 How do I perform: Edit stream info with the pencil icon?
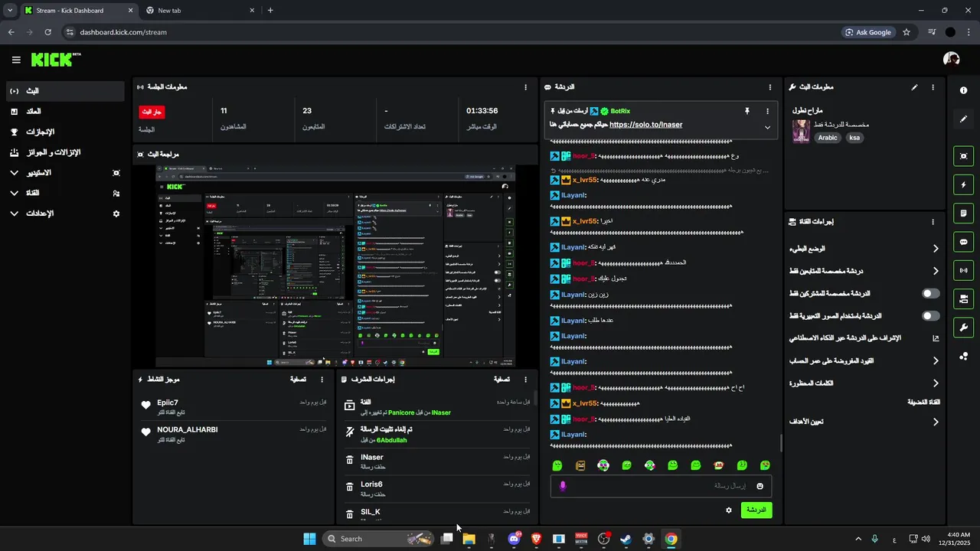coord(914,87)
